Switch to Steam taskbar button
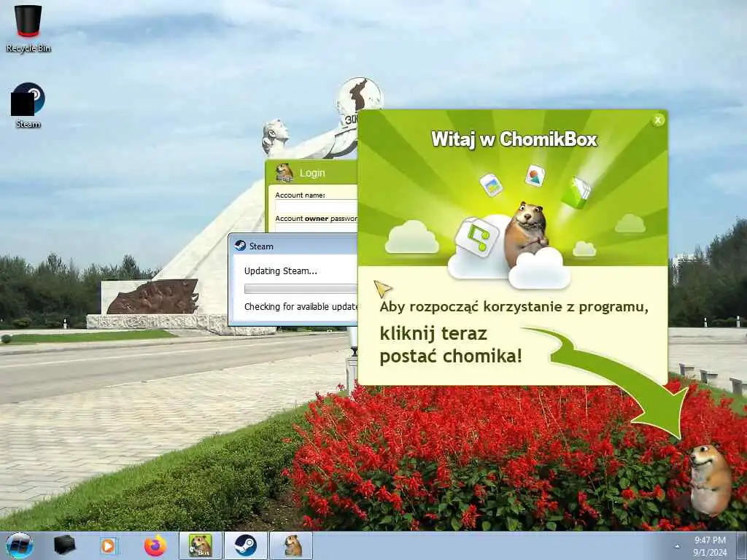 pyautogui.click(x=246, y=545)
